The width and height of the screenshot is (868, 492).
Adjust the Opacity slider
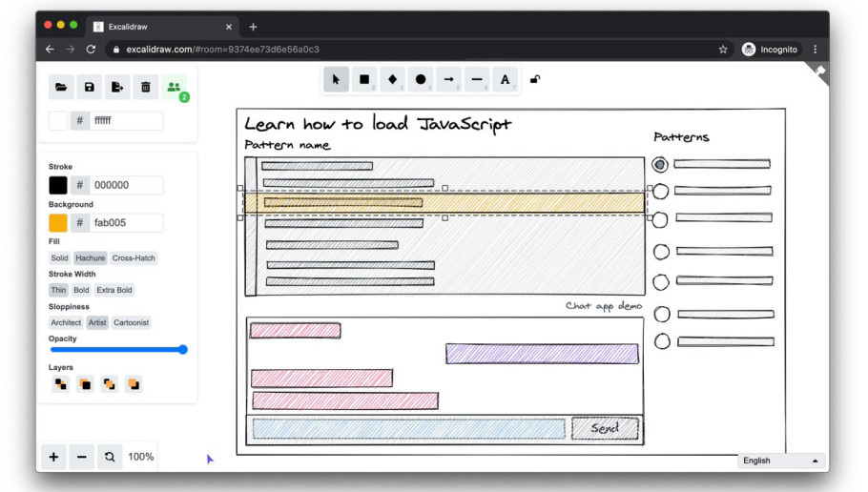118,350
